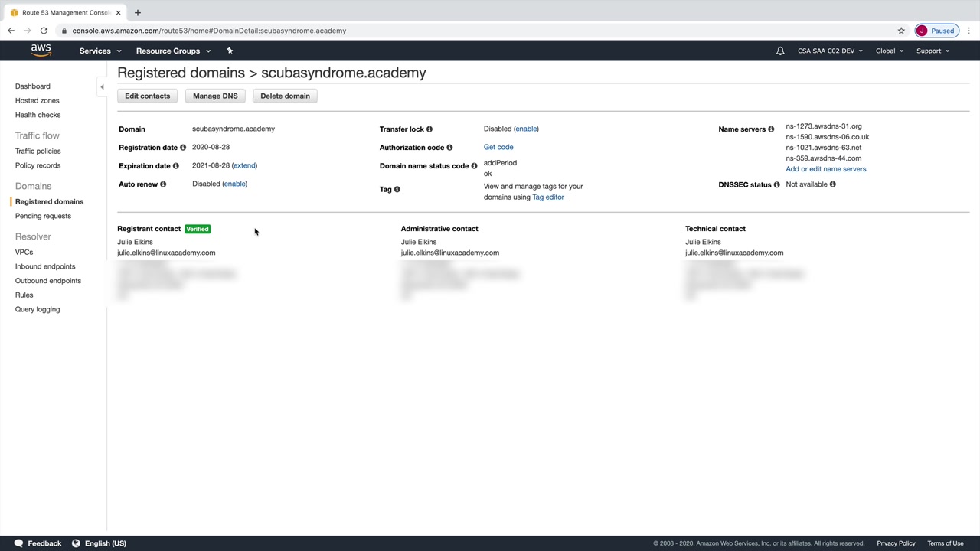
Task: Show info for Registration date
Action: pos(183,148)
